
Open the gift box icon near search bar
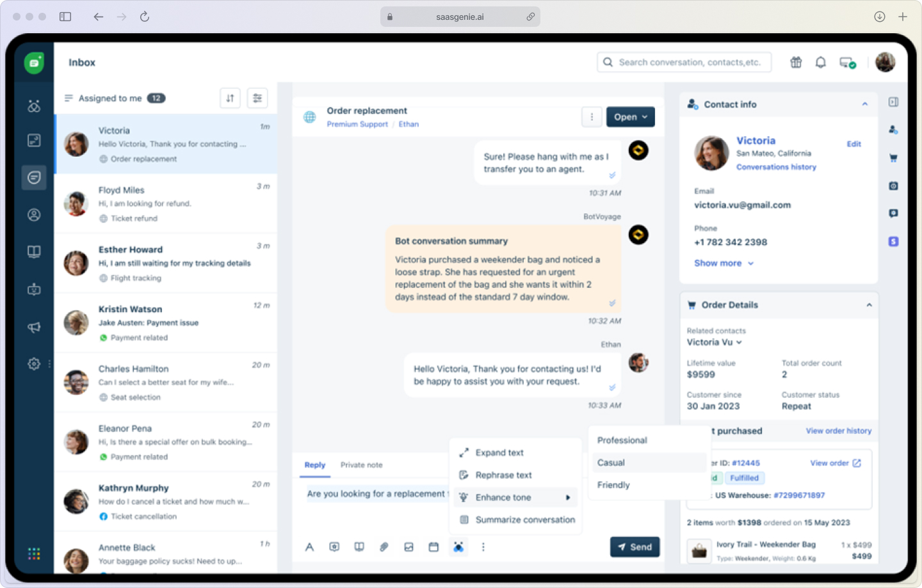coord(796,62)
